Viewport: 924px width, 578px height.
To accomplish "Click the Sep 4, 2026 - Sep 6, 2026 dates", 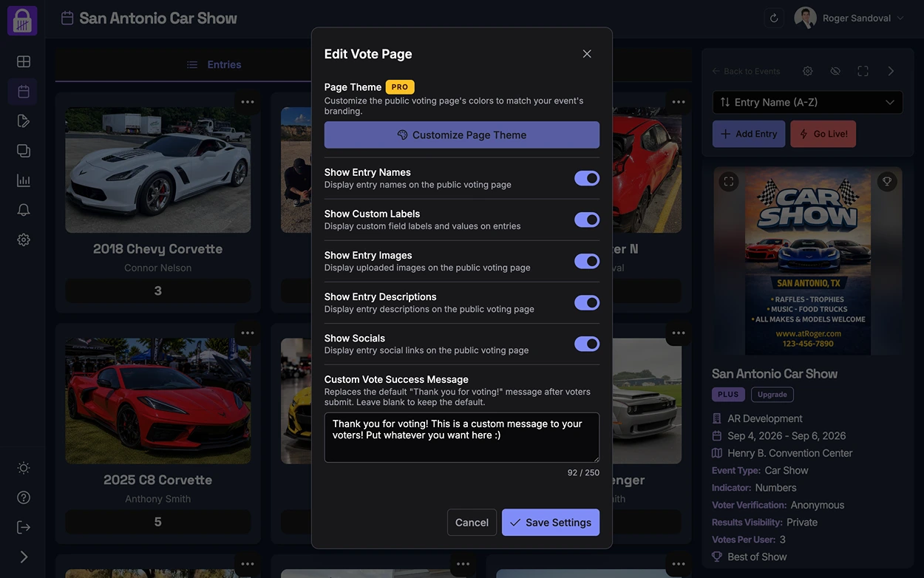I will [787, 436].
